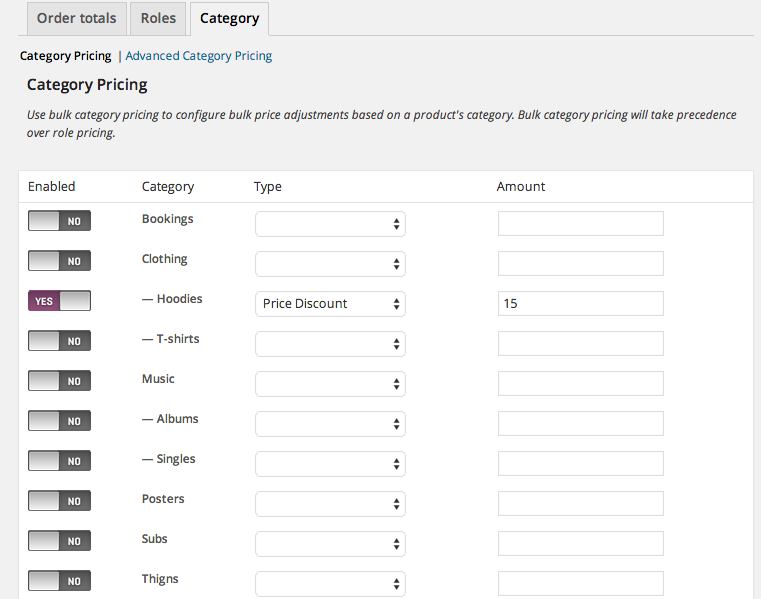Open the Singles Type select box
Viewport: 761px width, 599px height.
pyautogui.click(x=331, y=464)
